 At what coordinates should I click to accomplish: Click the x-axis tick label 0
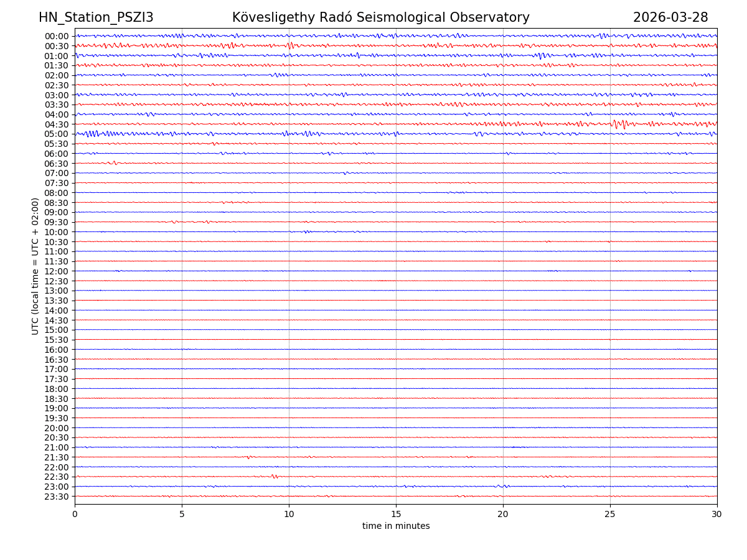click(x=75, y=515)
